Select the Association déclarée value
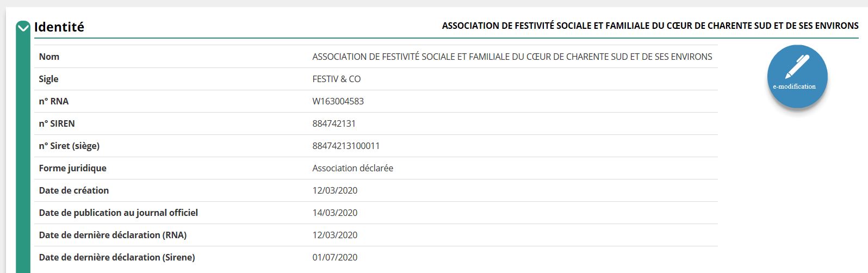Viewport: 868px width, 273px height. tap(352, 168)
